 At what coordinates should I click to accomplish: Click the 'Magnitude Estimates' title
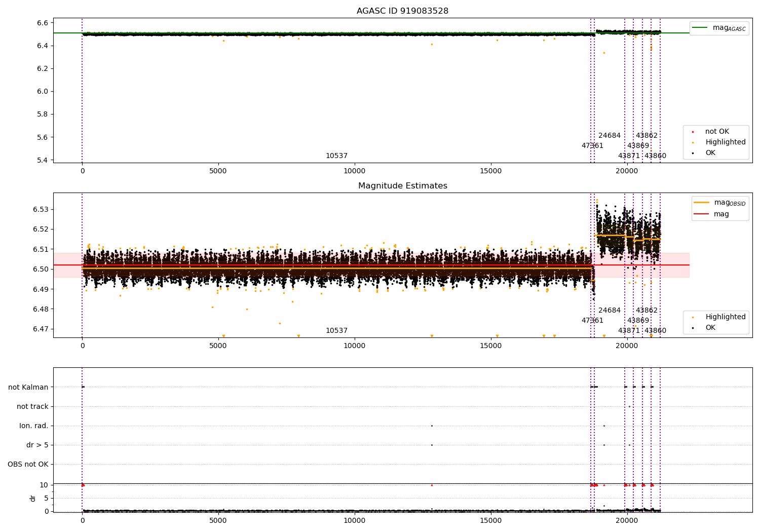pyautogui.click(x=402, y=186)
